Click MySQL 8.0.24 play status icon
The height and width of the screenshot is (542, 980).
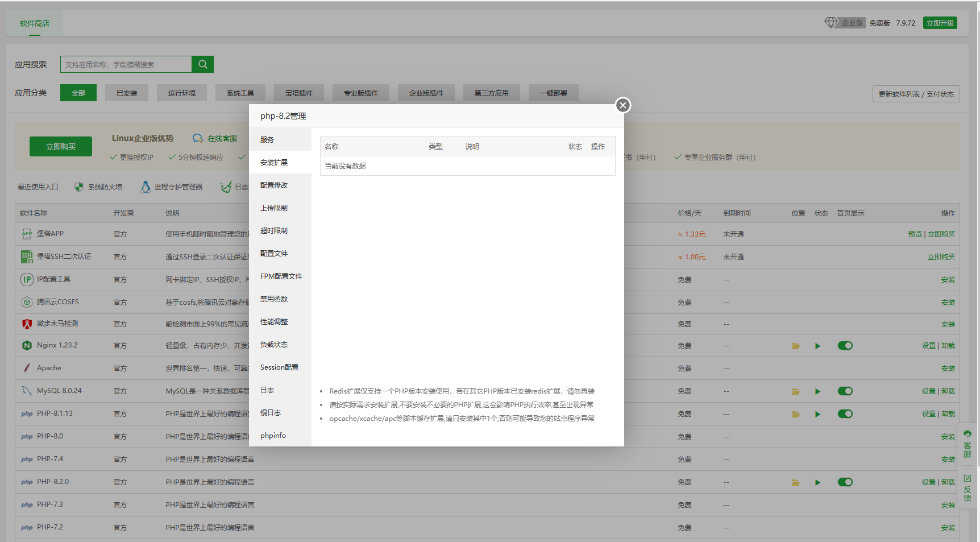pos(817,391)
